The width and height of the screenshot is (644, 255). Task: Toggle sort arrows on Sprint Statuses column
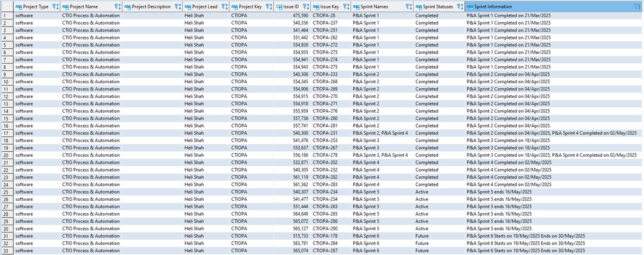(462, 6)
